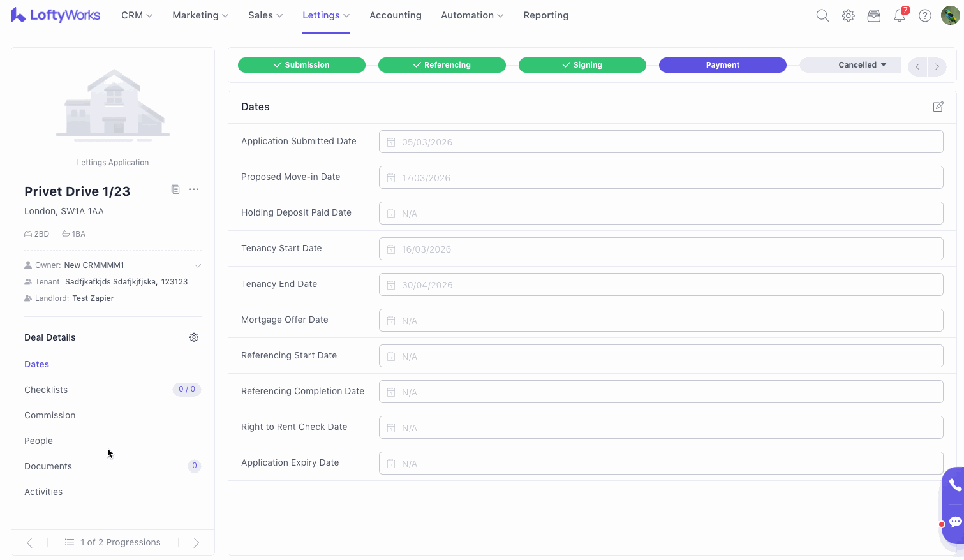The height and width of the screenshot is (560, 964).
Task: Click the copy icon beside Privet Drive
Action: point(175,189)
